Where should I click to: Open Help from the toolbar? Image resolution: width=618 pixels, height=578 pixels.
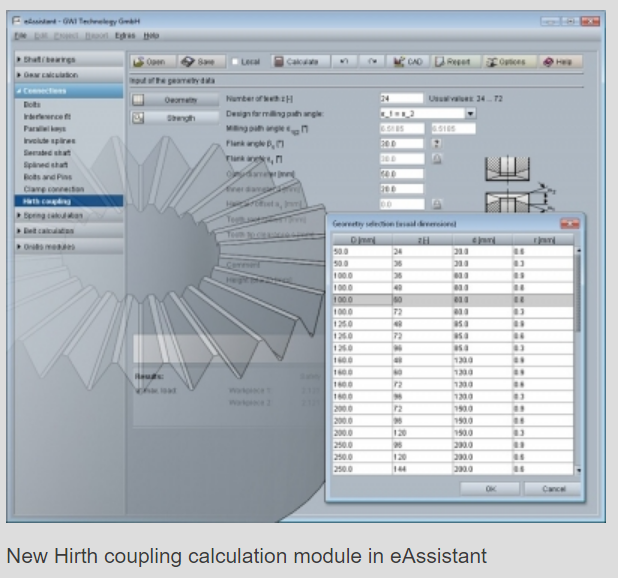(558, 61)
